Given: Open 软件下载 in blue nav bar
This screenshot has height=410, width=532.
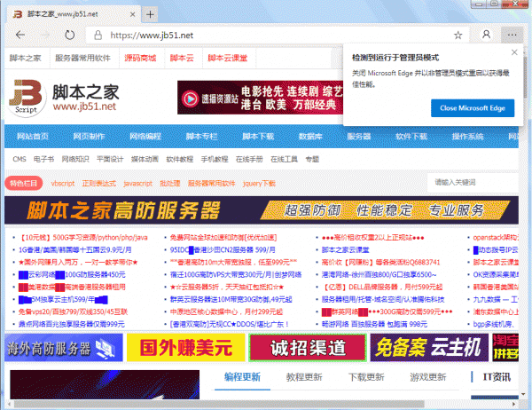Looking at the screenshot, I should pyautogui.click(x=411, y=137).
